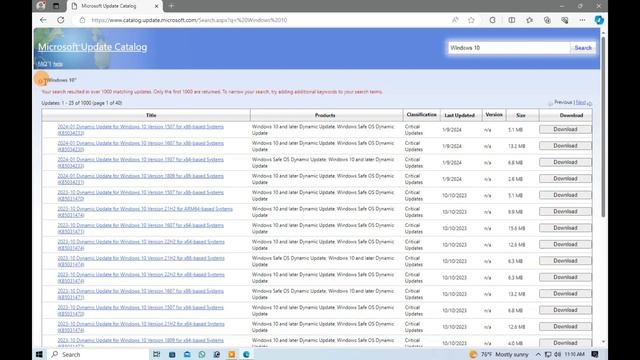The image size is (640, 360).
Task: Switch to the Microsoft Update Catalog tab
Action: tap(114, 6)
